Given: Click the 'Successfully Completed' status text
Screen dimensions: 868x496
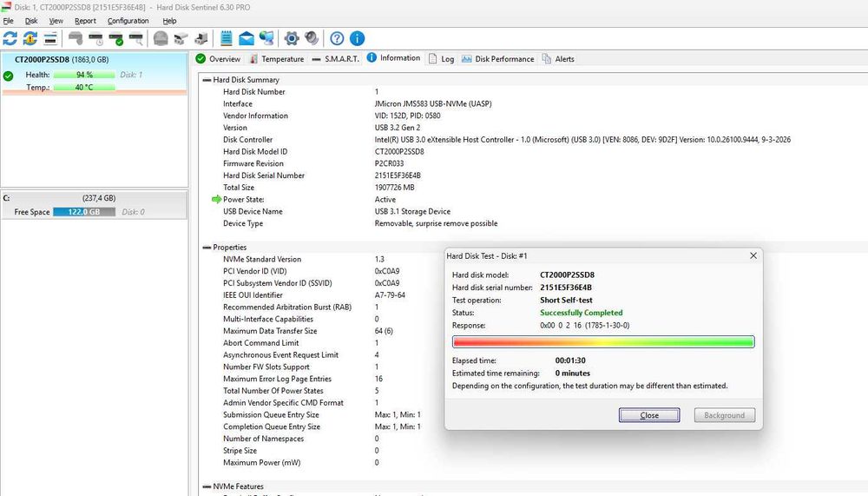Looking at the screenshot, I should tap(582, 313).
